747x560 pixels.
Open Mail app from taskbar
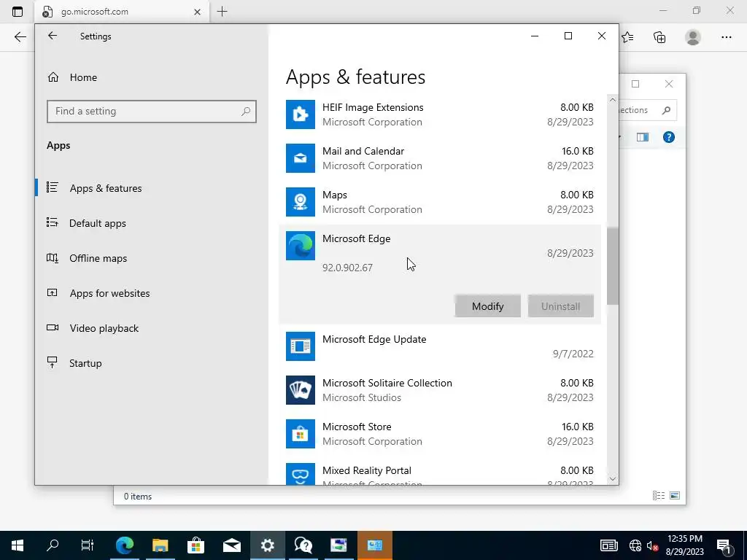(231, 545)
